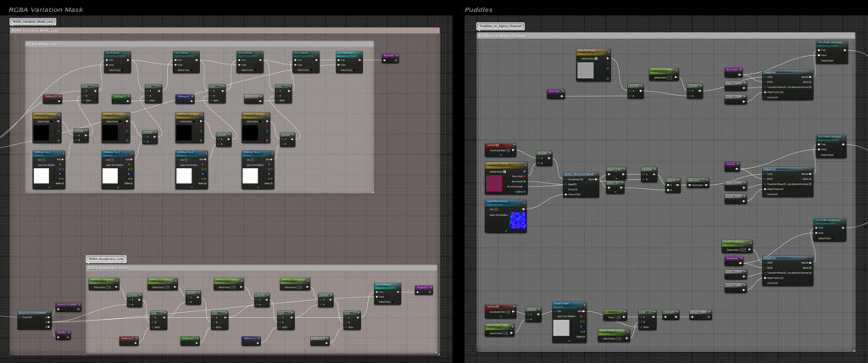The height and width of the screenshot is (363, 868).
Task: Select the HeightLerp node below Use_Puddle_Roughness
Action: 787,271
